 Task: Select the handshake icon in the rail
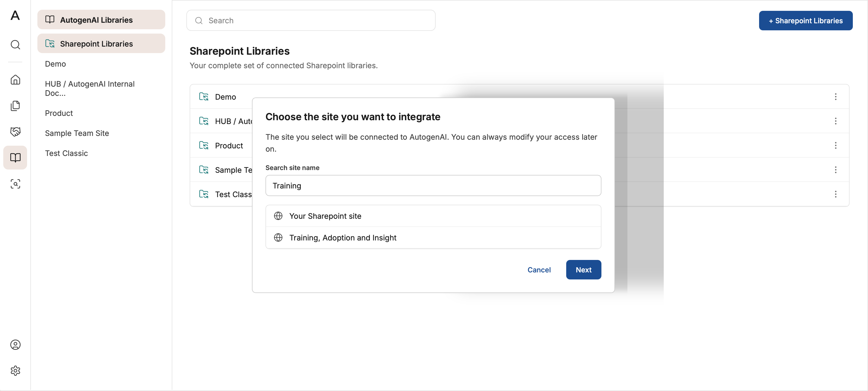[15, 132]
